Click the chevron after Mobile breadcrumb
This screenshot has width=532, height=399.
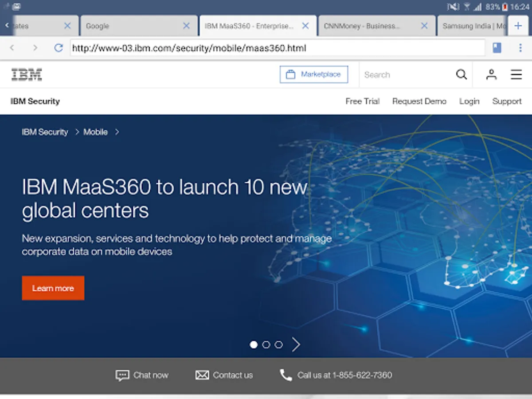117,132
